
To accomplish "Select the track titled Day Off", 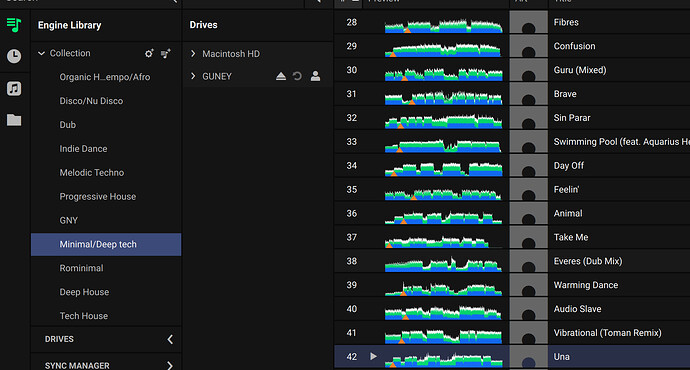I will [569, 166].
